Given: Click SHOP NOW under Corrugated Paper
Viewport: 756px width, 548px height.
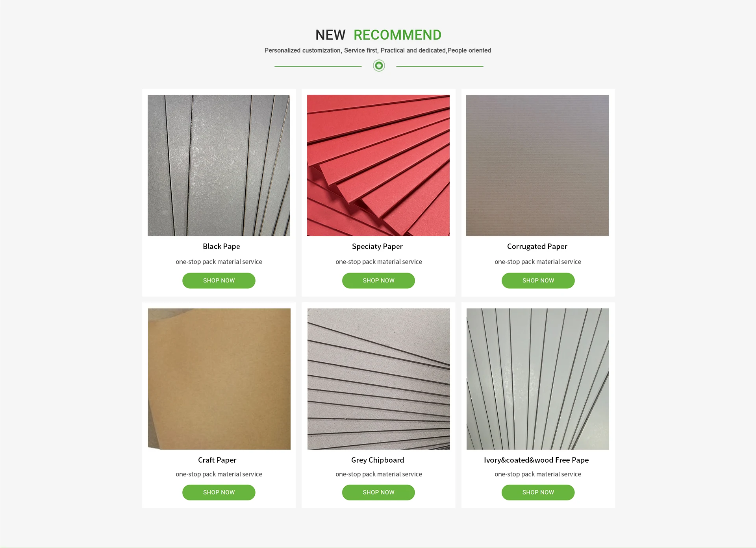Looking at the screenshot, I should (538, 280).
